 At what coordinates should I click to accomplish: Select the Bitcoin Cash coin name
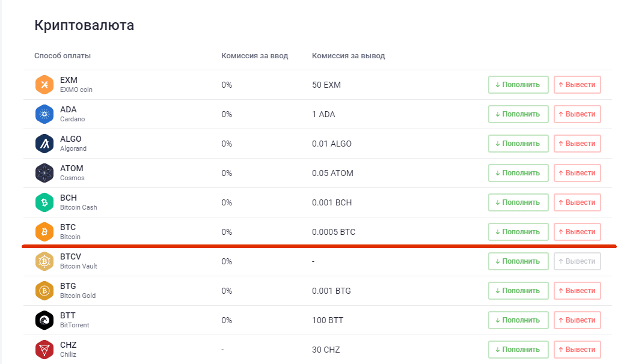(x=78, y=207)
